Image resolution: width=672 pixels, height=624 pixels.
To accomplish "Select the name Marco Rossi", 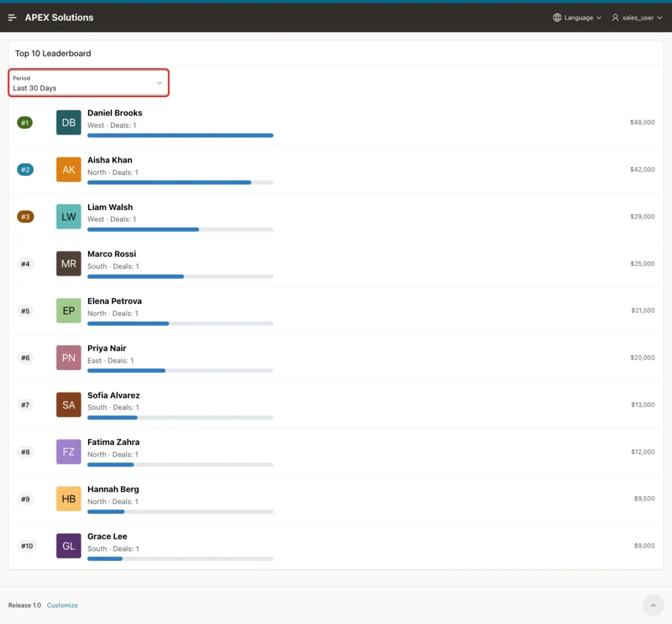I will (x=112, y=254).
